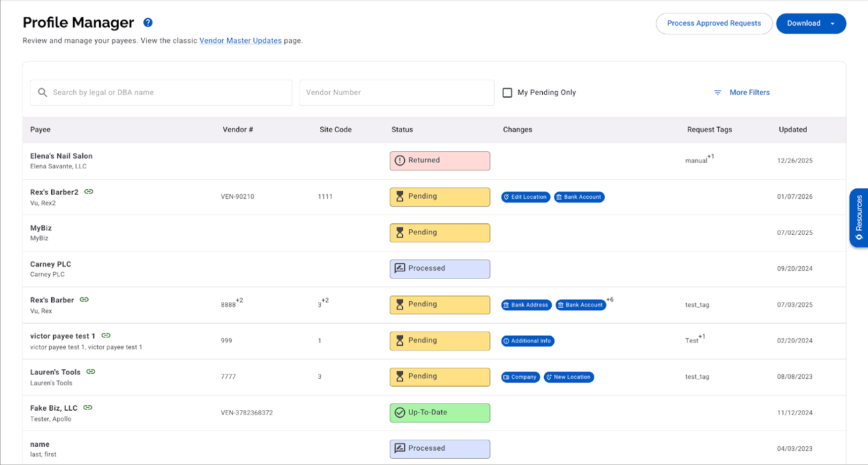The width and height of the screenshot is (868, 465).
Task: Open the Vendor Master Updates link
Action: pyautogui.click(x=240, y=40)
